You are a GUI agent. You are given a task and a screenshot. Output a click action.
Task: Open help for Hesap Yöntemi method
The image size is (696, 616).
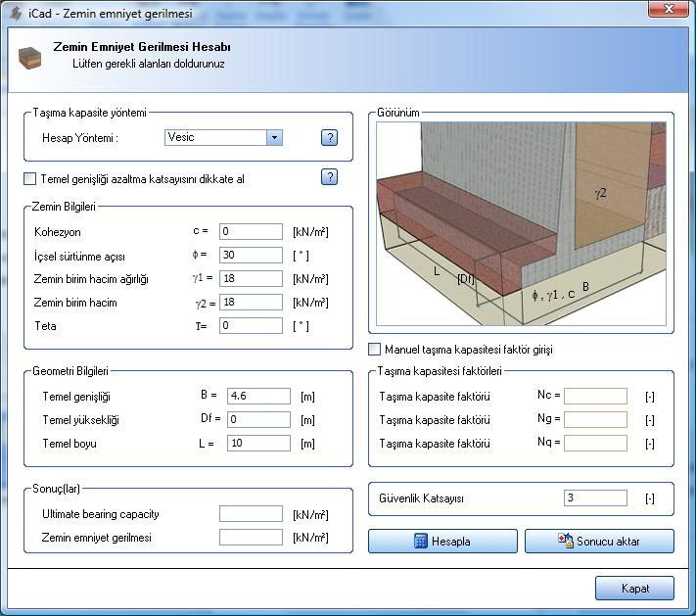pos(329,138)
